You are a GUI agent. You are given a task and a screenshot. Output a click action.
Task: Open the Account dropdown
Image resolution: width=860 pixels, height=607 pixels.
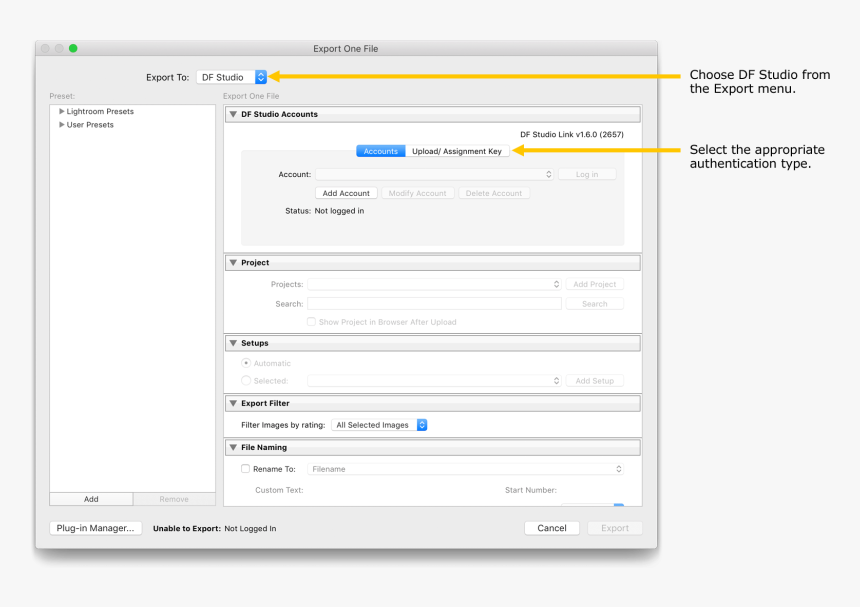click(x=434, y=174)
